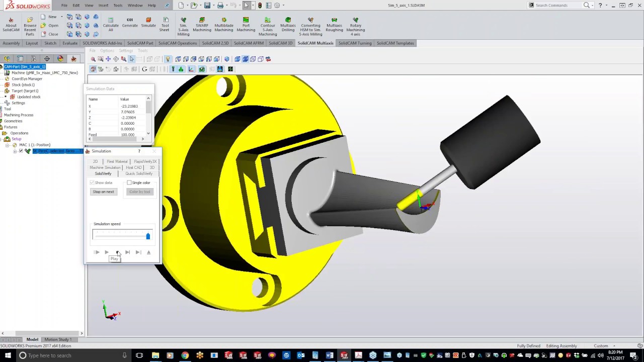Viewport: 644px width, 362px height.
Task: Click Calculate All in the ribbon
Action: [x=111, y=25]
